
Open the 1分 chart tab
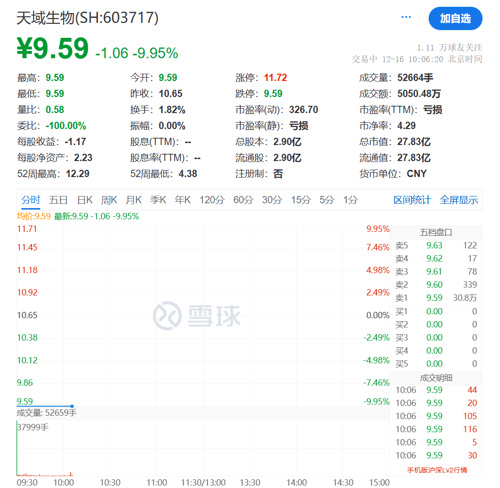click(351, 200)
